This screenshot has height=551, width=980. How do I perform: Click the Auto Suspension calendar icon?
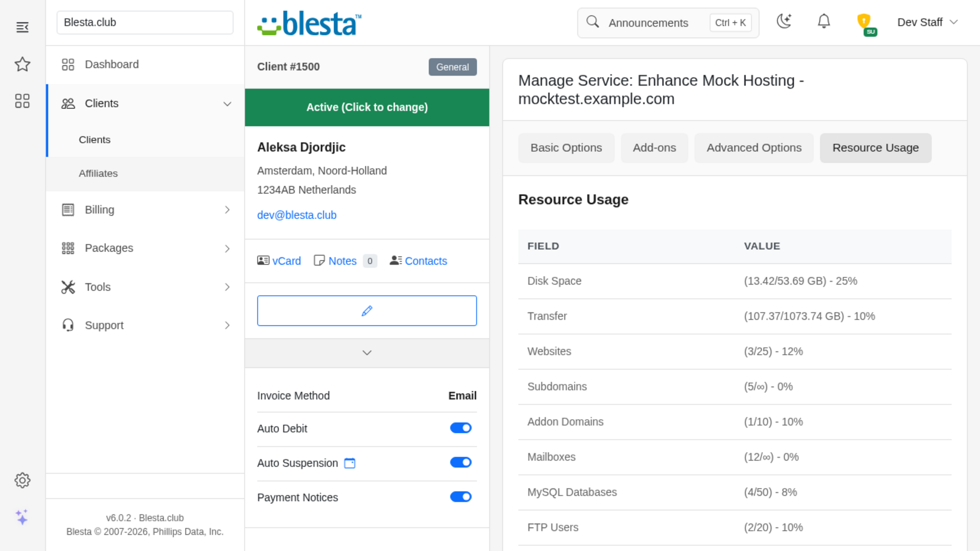350,463
